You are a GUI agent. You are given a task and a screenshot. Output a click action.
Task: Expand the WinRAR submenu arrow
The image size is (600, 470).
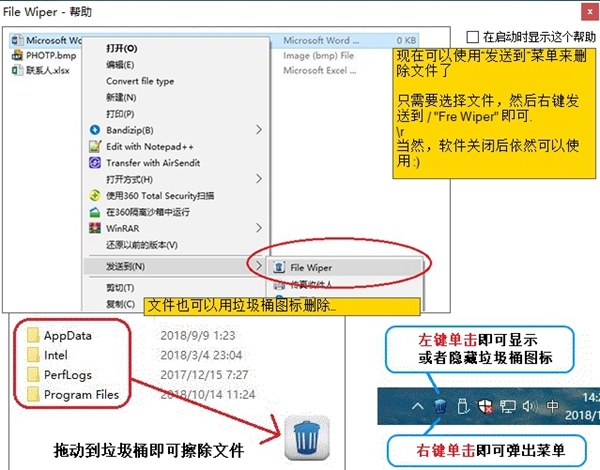point(259,228)
